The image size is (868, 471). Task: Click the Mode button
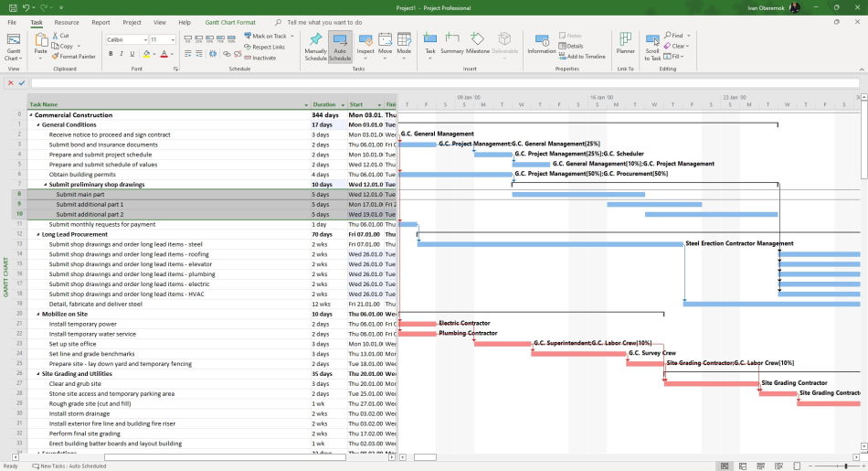(404, 47)
